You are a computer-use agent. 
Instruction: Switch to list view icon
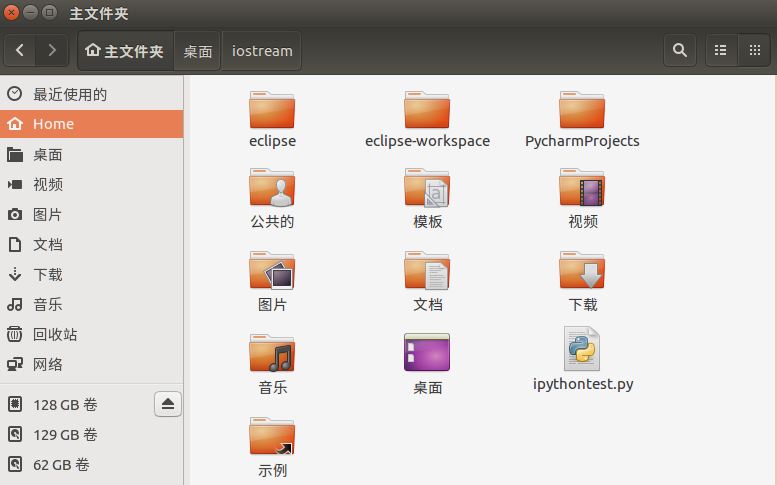(x=721, y=50)
